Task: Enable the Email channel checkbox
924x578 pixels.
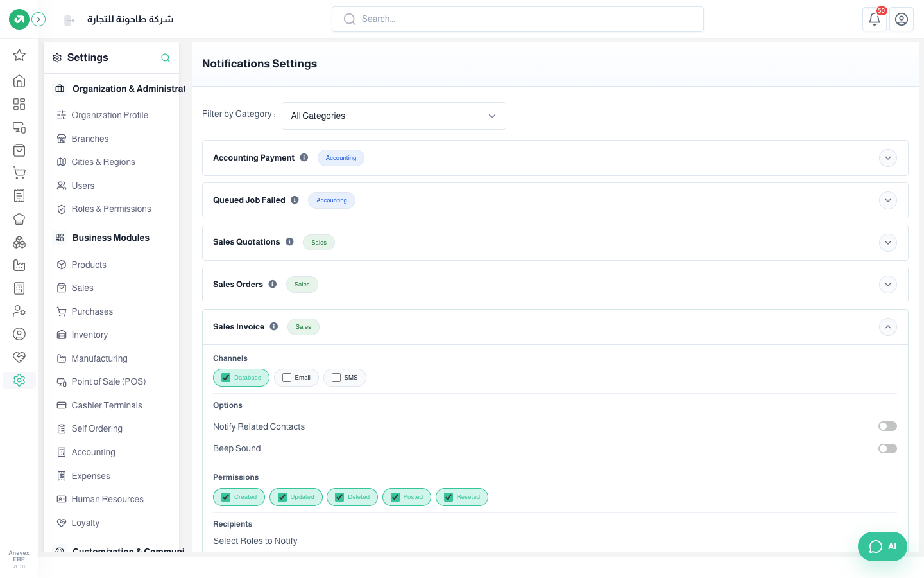Action: tap(287, 378)
